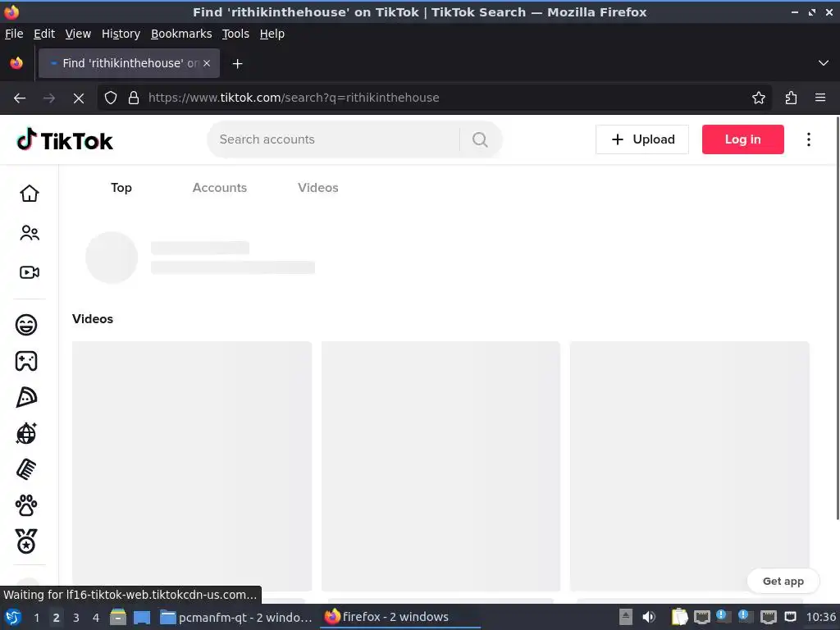Click the TikTok logo
Image resolution: width=840 pixels, height=630 pixels.
[x=65, y=139]
